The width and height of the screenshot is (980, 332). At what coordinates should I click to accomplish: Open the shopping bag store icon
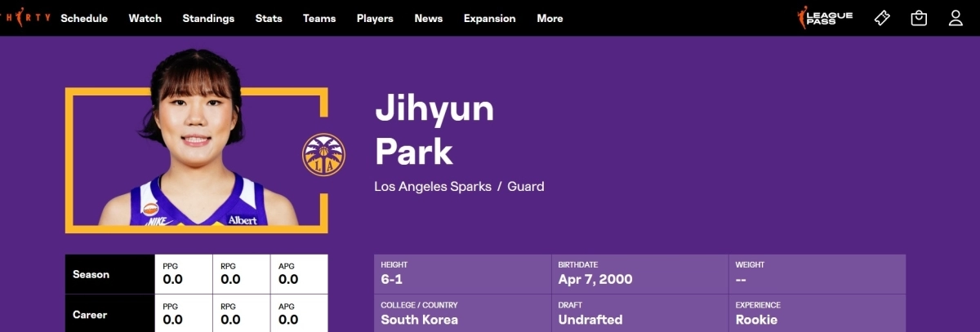[919, 18]
